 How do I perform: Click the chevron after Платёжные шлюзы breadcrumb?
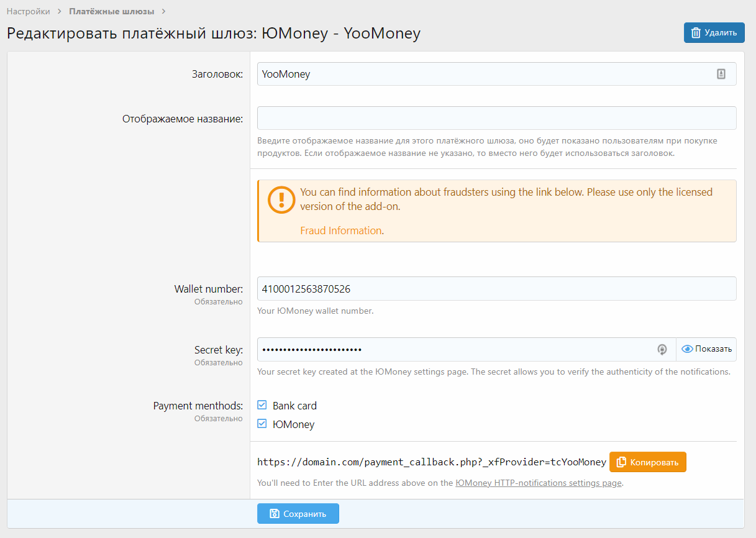pyautogui.click(x=163, y=11)
